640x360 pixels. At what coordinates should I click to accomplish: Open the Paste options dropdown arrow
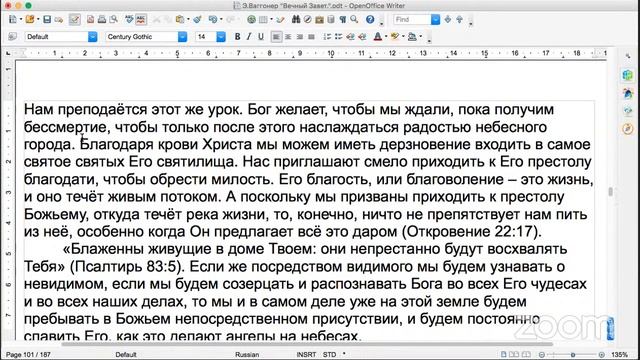(187, 19)
